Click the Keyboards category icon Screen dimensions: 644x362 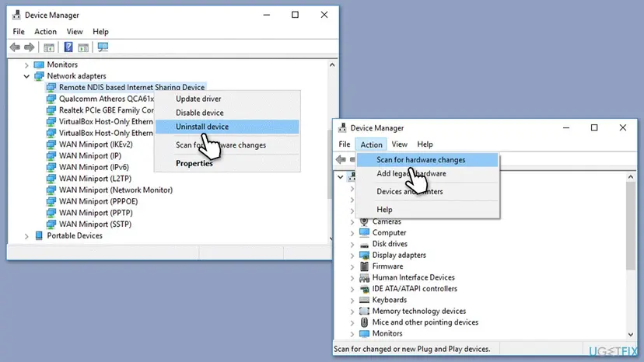364,300
